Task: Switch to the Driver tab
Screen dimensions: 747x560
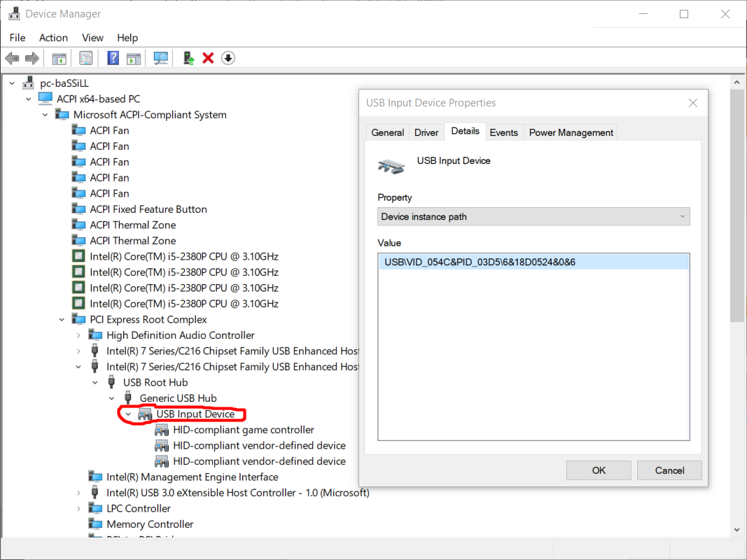Action: pyautogui.click(x=426, y=132)
